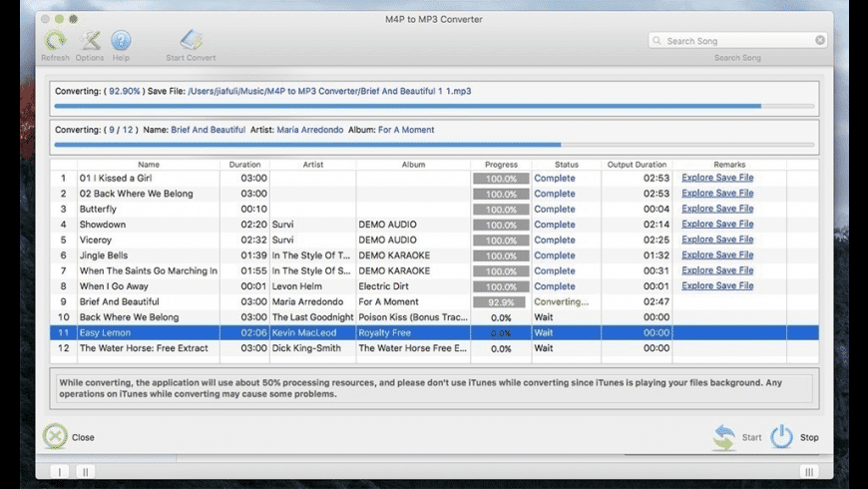Open Explore Save File for 02 Back Where We Belong

point(717,194)
